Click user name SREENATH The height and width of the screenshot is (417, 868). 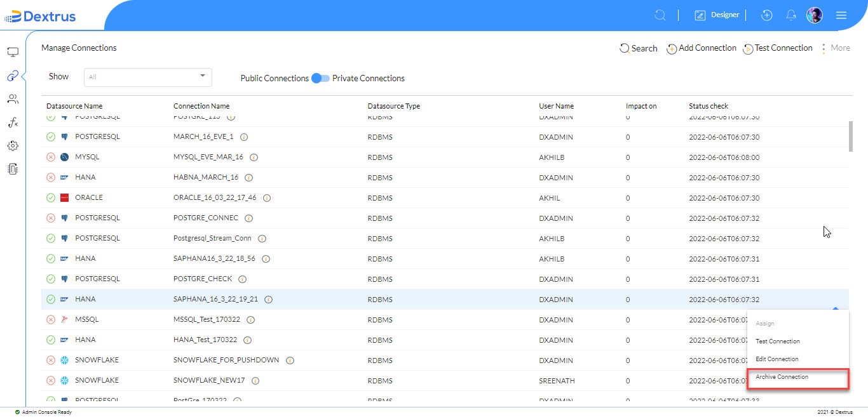557,381
